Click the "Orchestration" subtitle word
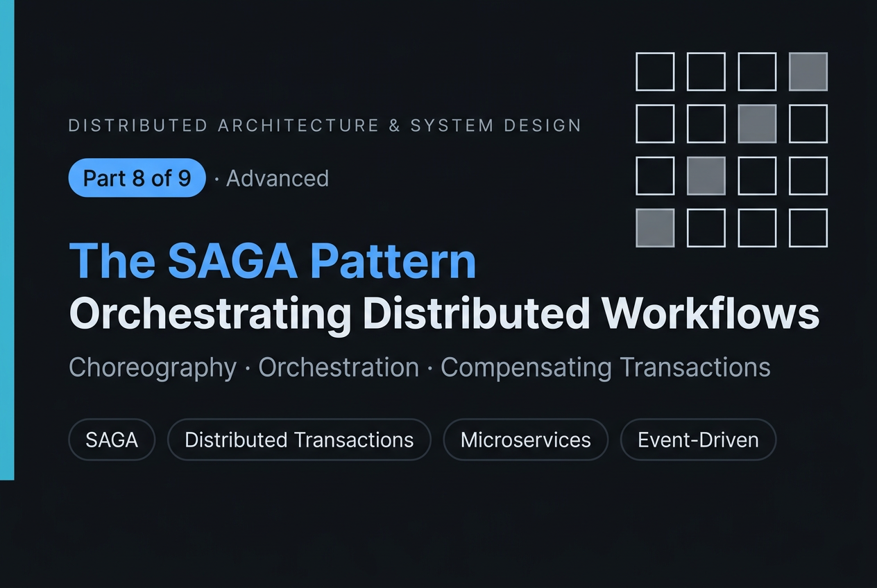This screenshot has width=877, height=588. coord(339,367)
